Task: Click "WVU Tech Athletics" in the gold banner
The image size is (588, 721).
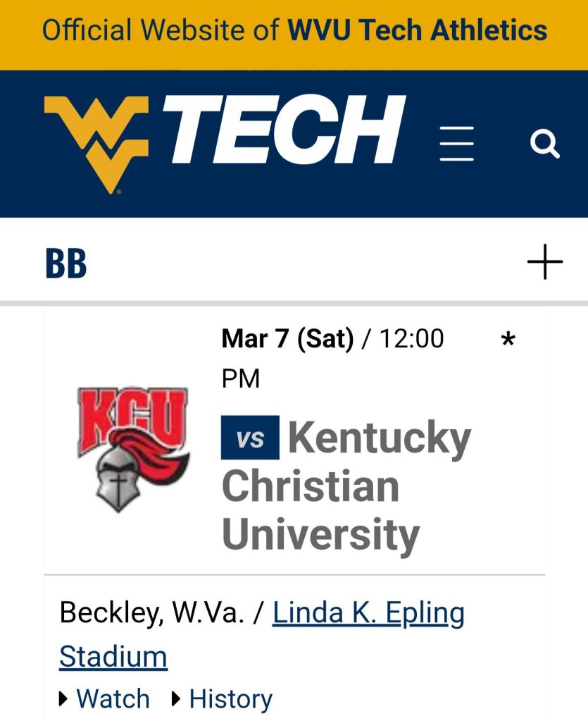Action: coord(417,30)
